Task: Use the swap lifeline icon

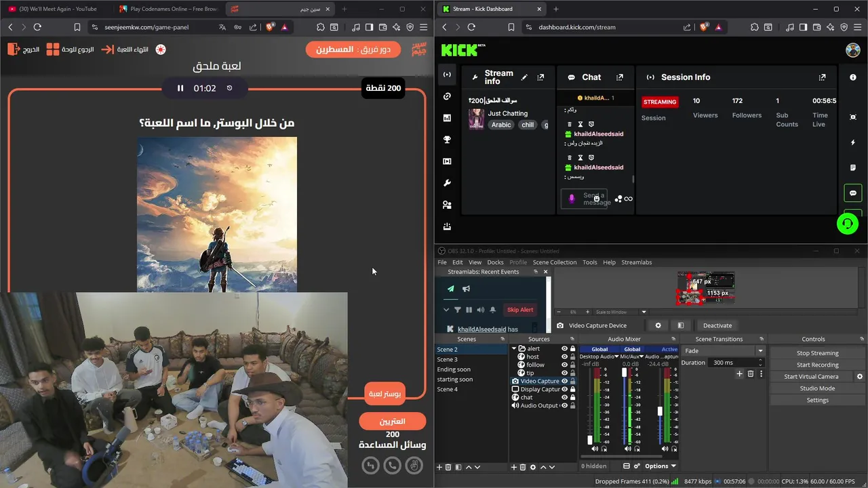Action: (370, 465)
